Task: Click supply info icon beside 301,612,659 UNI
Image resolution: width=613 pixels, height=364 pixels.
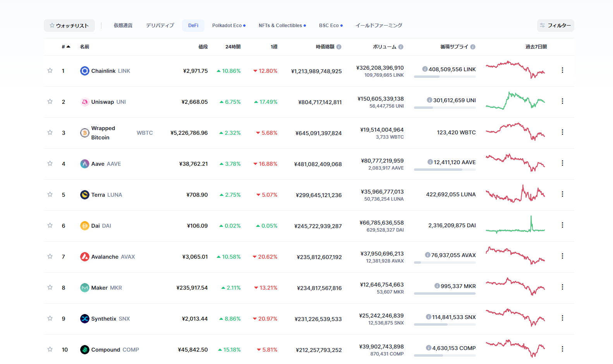Action: (x=429, y=100)
